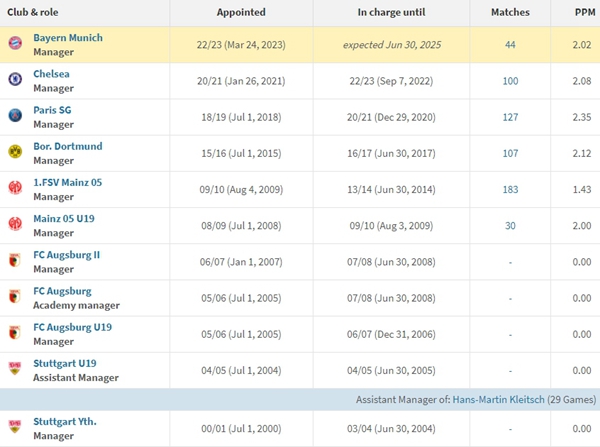The width and height of the screenshot is (600, 447).
Task: Click the FC Augsburg II crest icon
Action: click(15, 260)
